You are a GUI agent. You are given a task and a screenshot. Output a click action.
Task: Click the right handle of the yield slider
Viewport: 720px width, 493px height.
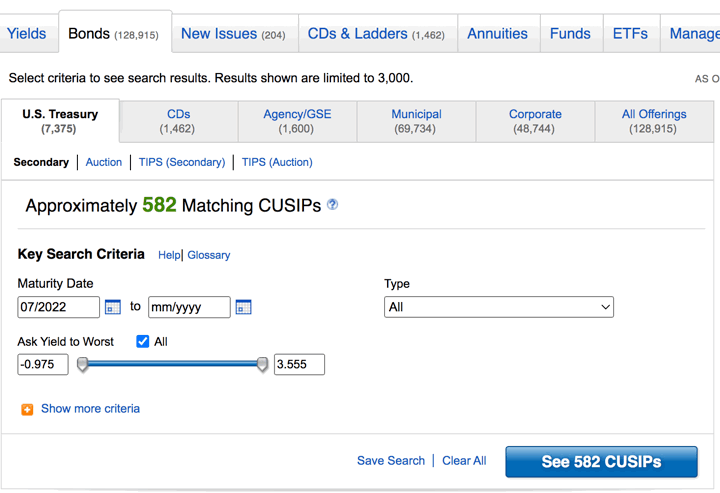click(262, 365)
